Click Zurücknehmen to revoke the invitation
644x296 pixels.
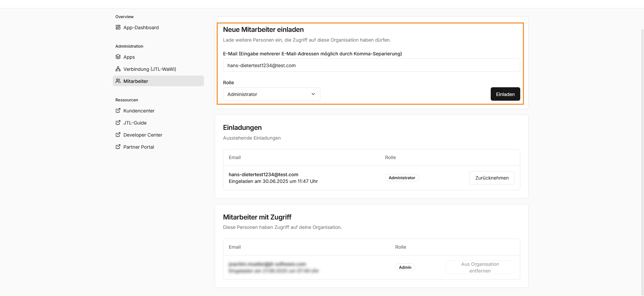click(492, 178)
